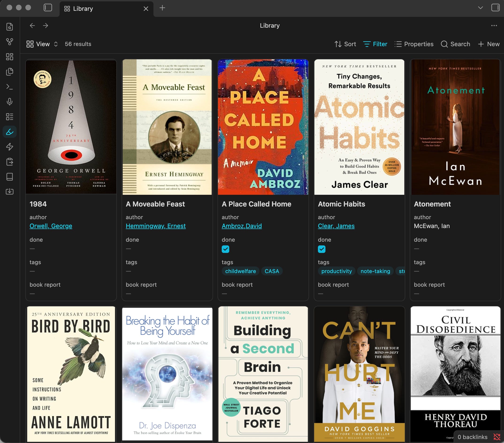Add a new tab with the plus icon
Viewport: 504px width, 443px height.
[162, 8]
